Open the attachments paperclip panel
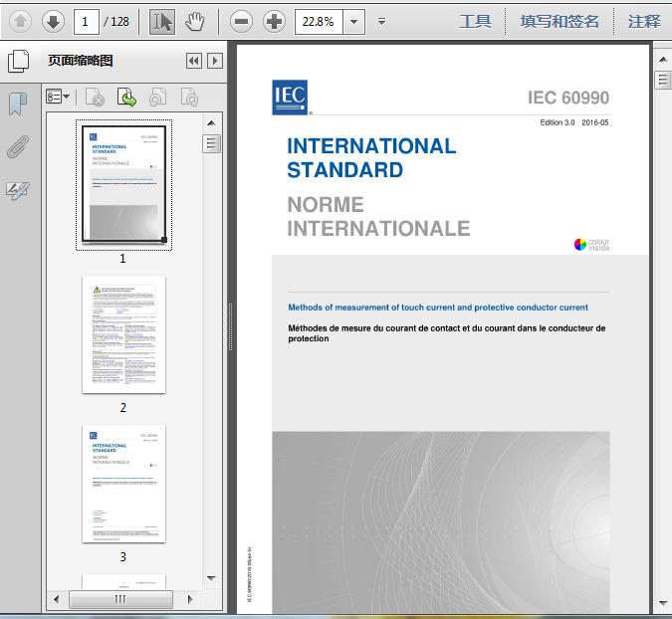The width and height of the screenshot is (672, 619). [17, 147]
